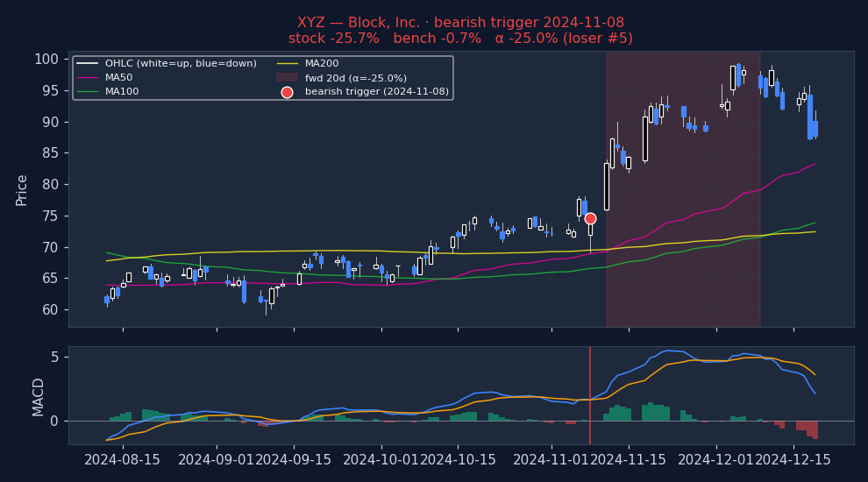
Task: Click the green MA100 line sample in legend
Action: [87, 91]
